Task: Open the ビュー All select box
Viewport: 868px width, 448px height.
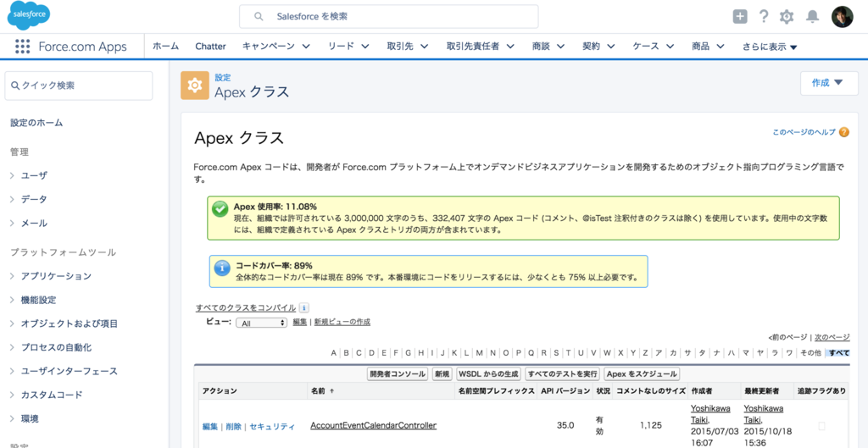Action: coord(261,323)
